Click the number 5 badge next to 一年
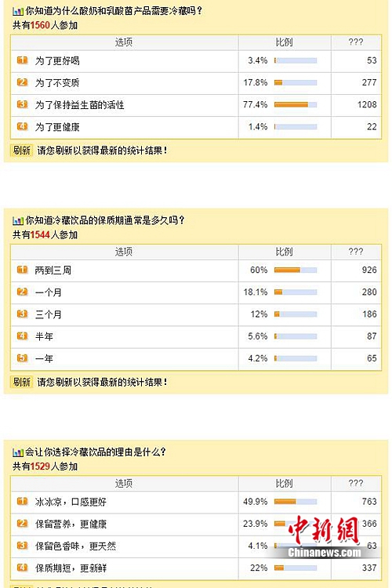392x588 pixels. [x=22, y=358]
